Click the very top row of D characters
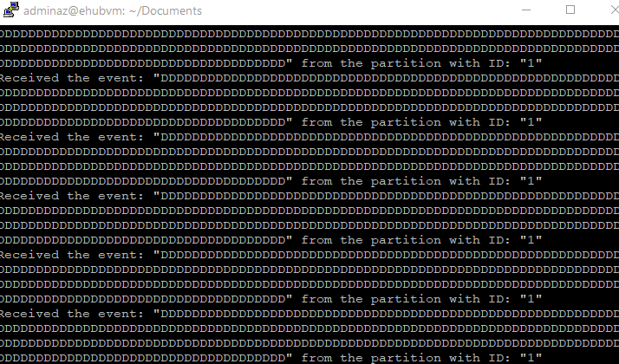619x364 pixels. (309, 34)
